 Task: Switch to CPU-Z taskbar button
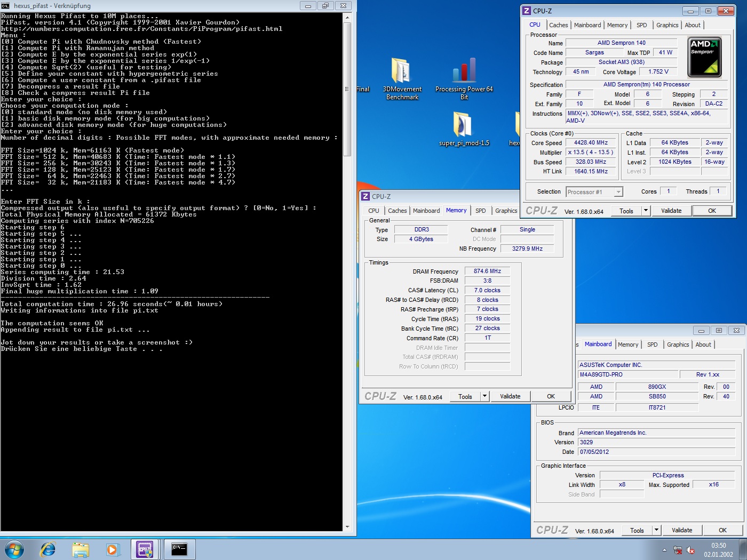pos(145,549)
